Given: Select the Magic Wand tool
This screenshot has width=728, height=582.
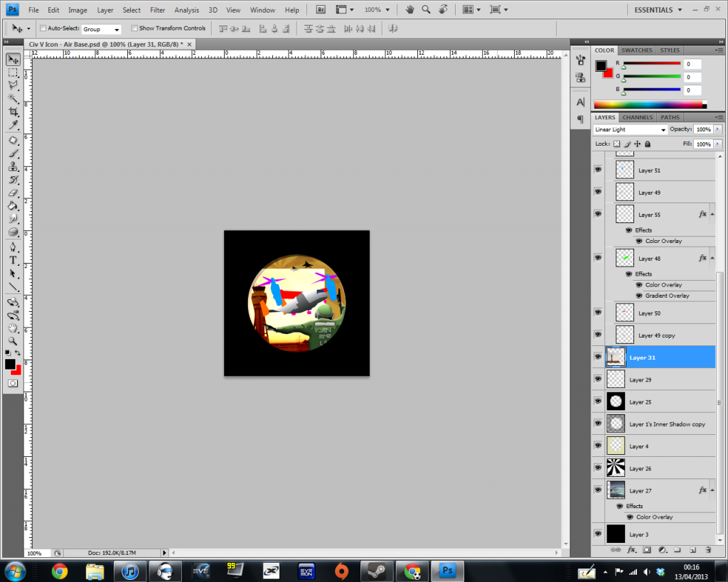Looking at the screenshot, I should click(x=13, y=98).
